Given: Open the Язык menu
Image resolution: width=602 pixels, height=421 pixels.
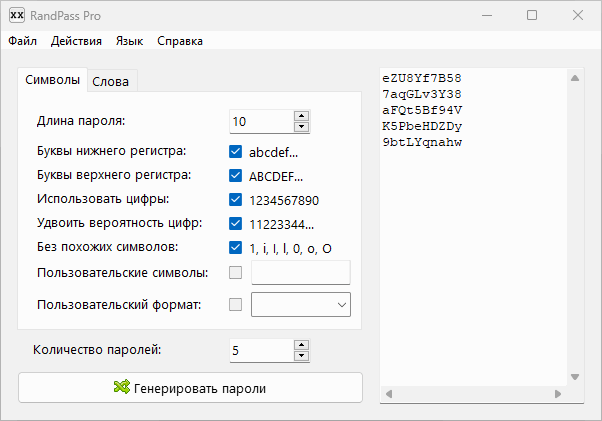Looking at the screenshot, I should point(129,41).
